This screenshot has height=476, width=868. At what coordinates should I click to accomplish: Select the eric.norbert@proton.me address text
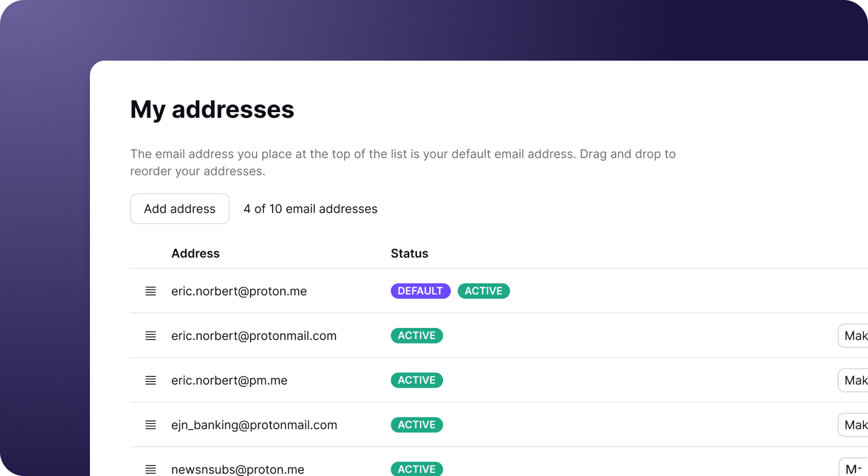tap(238, 292)
